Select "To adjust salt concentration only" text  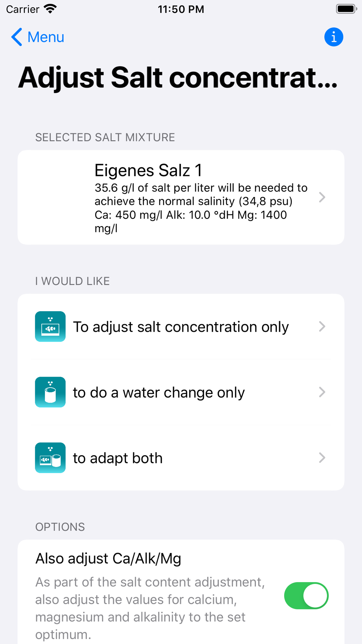coord(181,327)
